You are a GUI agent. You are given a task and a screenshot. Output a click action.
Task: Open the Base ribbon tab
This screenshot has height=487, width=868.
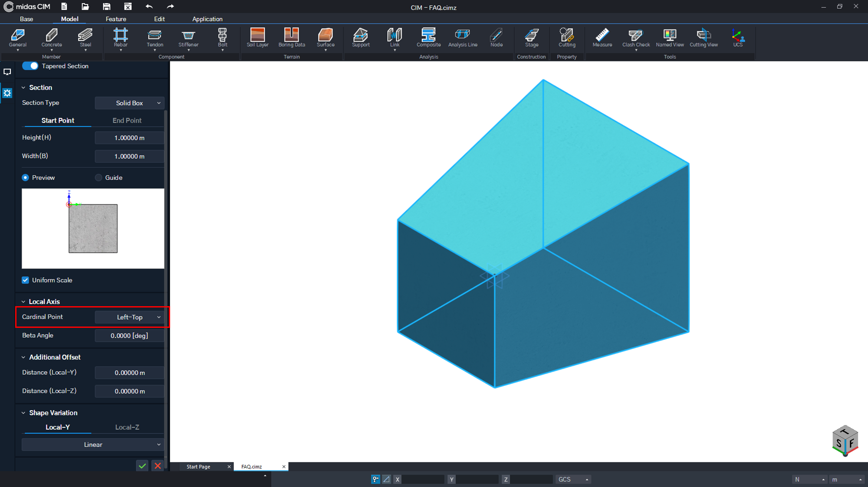click(x=26, y=19)
